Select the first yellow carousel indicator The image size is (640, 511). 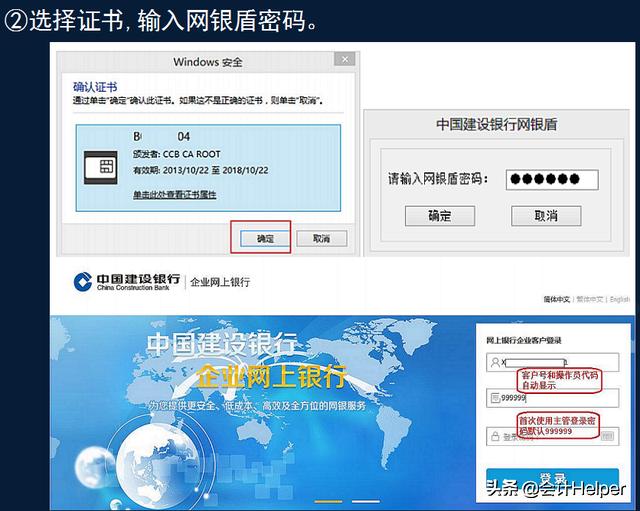(x=328, y=501)
